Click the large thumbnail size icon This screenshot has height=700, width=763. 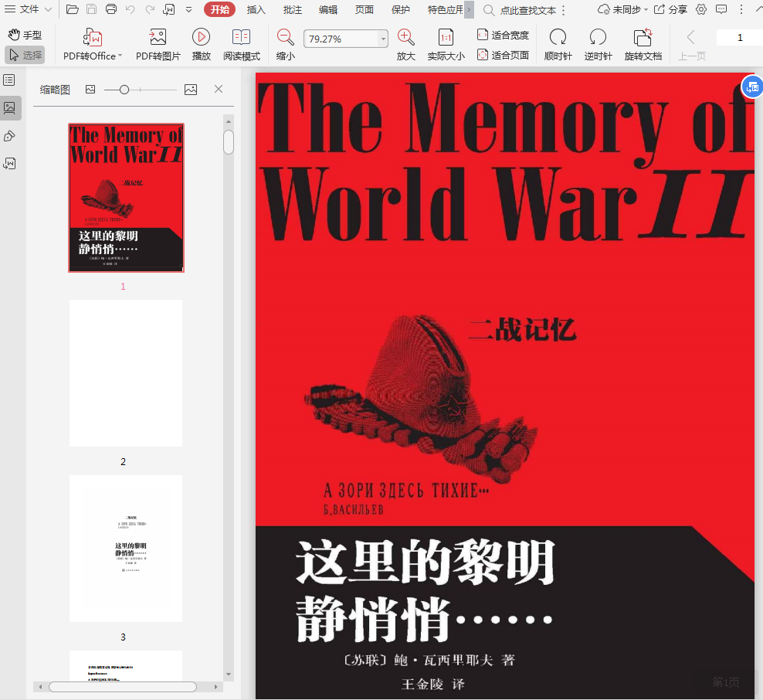191,89
